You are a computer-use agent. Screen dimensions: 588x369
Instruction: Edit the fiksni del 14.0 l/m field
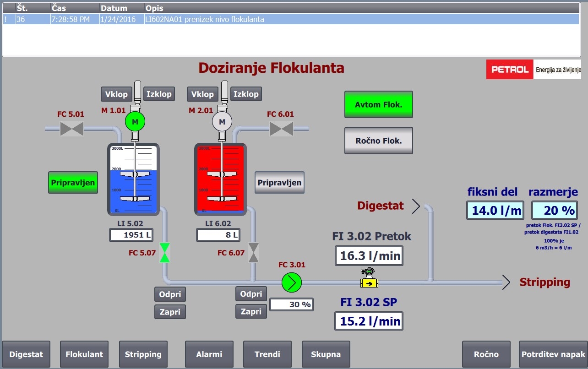(495, 211)
